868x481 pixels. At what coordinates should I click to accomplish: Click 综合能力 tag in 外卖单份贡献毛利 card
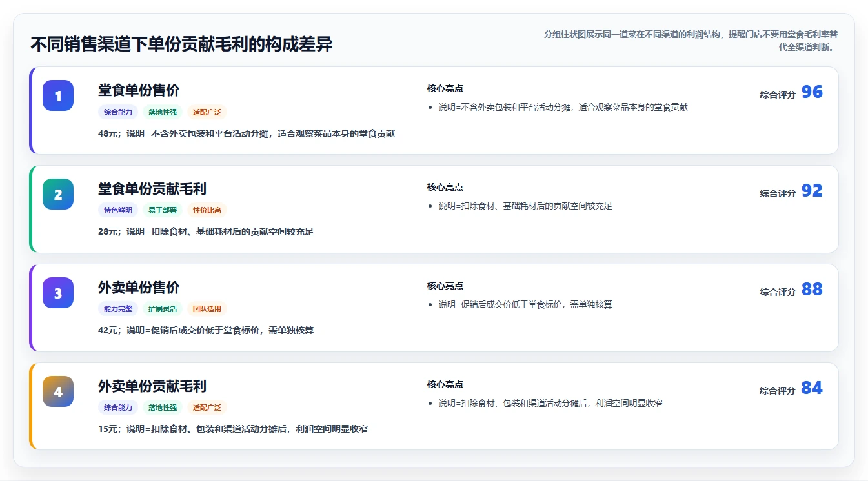[118, 407]
